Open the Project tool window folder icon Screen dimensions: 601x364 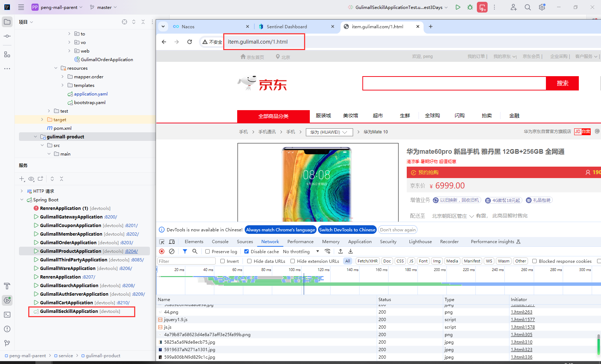click(7, 22)
